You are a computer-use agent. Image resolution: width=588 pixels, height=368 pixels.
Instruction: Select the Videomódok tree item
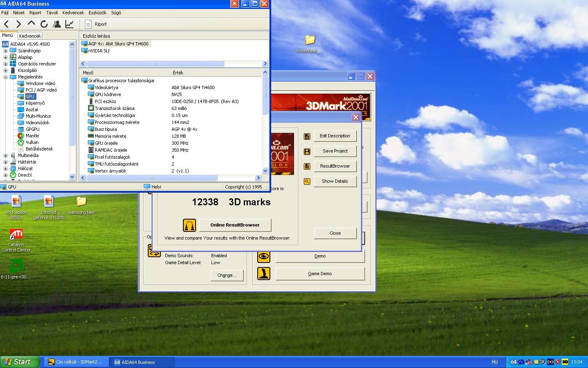pos(38,123)
